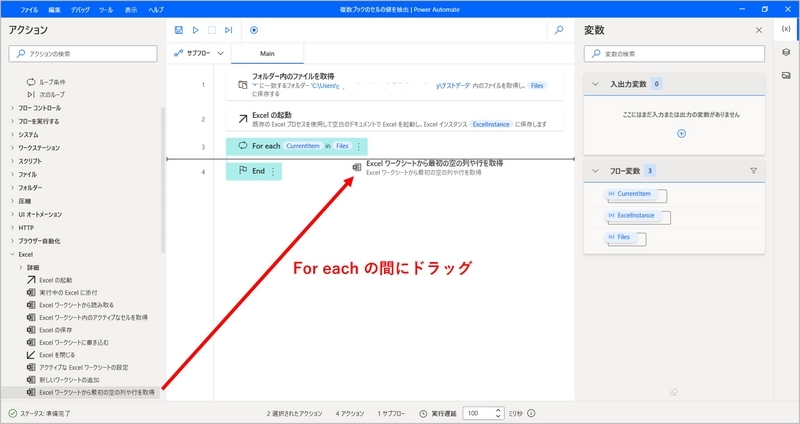
Task: Select Excel ワークシートに書き込む action
Action: (67, 342)
